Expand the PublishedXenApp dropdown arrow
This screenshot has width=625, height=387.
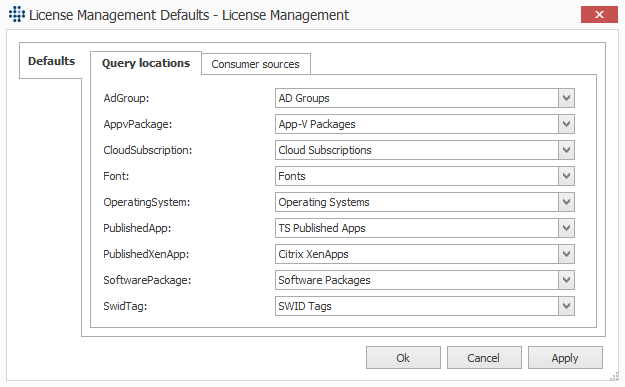coord(566,254)
